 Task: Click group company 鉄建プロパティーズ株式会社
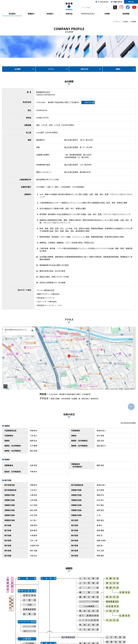click(48, 294)
